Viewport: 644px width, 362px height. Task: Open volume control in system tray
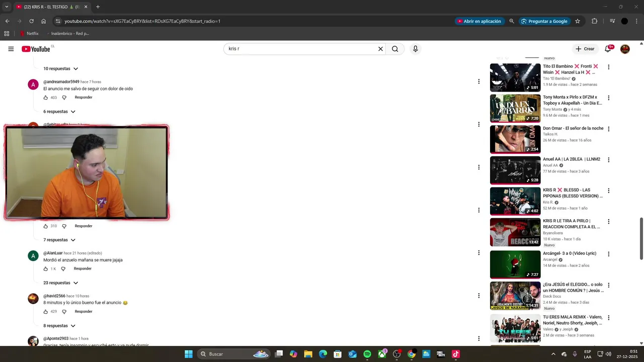tap(608, 354)
